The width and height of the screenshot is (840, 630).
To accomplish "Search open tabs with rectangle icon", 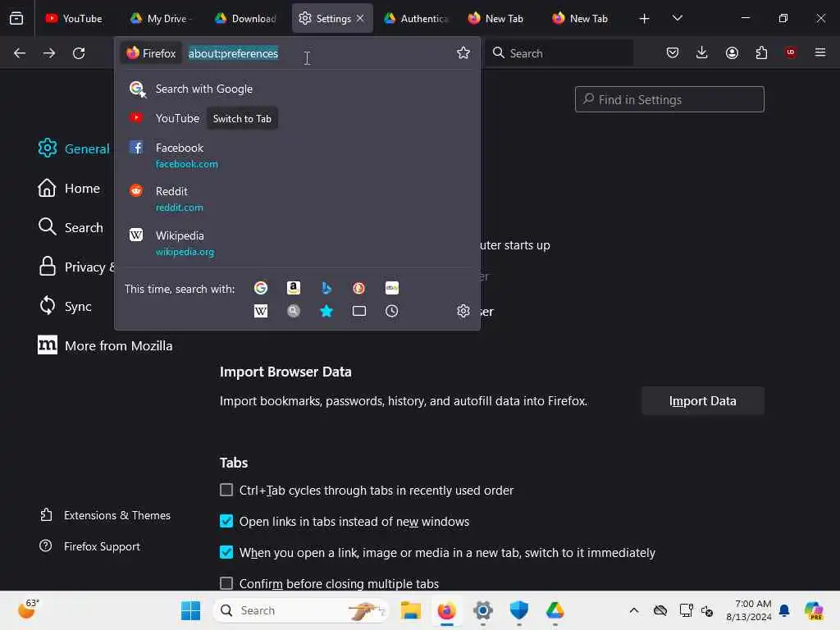I will pyautogui.click(x=359, y=311).
